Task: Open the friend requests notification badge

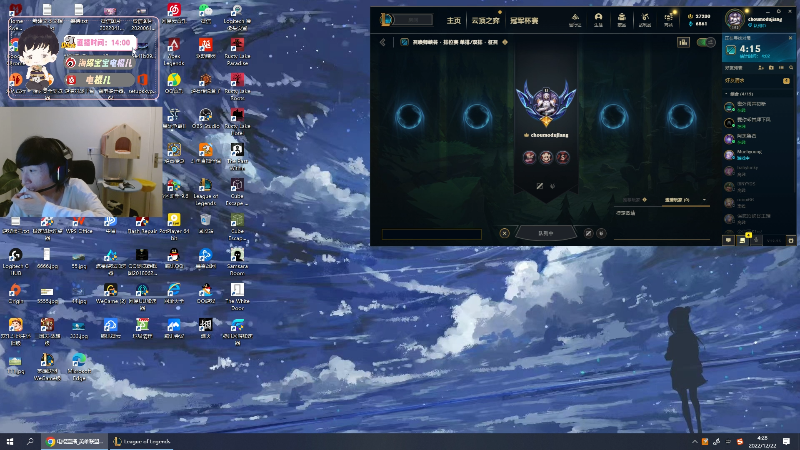Action: click(786, 81)
